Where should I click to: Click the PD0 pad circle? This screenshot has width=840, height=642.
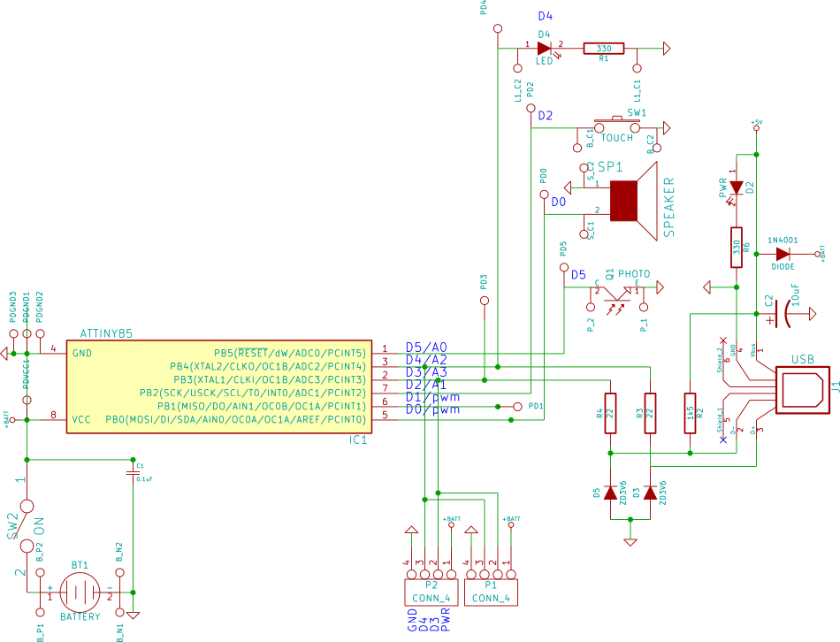(x=544, y=194)
